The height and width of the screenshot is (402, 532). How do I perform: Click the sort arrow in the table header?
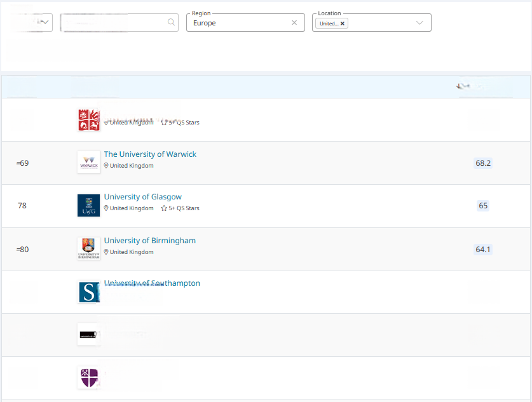click(x=458, y=86)
